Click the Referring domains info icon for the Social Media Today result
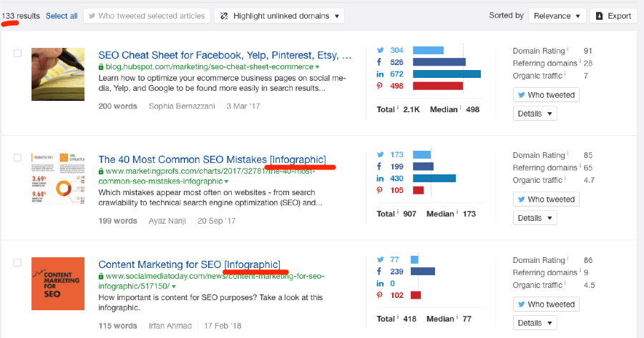This screenshot has width=644, height=338. [580, 271]
